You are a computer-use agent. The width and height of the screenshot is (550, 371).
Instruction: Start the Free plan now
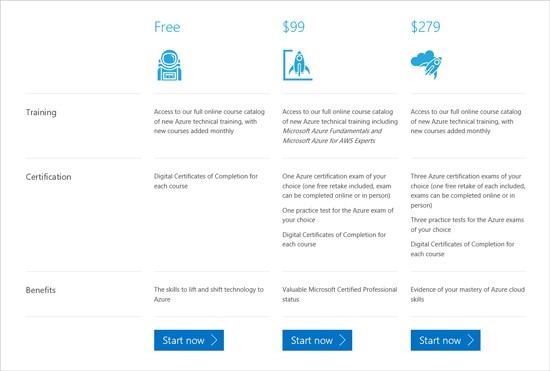coord(189,340)
